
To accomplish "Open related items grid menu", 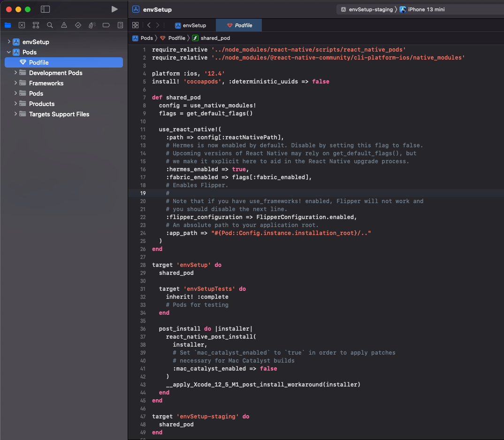I will (x=135, y=25).
